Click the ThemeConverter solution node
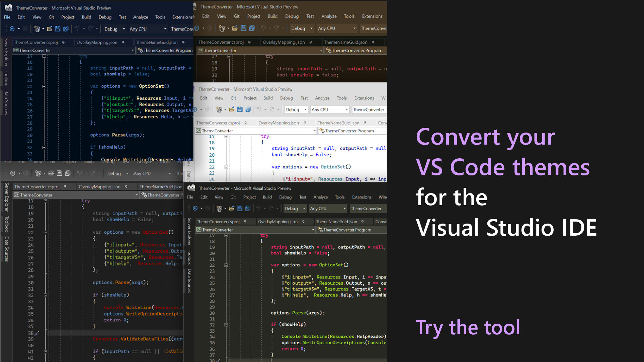The width and height of the screenshot is (644, 362). (35, 50)
